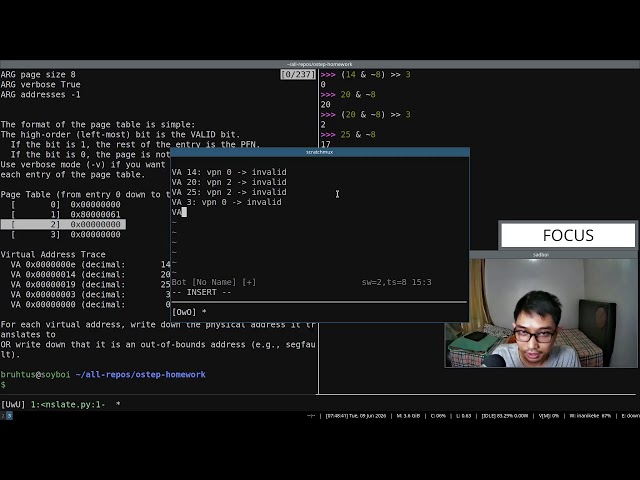Click the bruhtus@soyboi shell prompt line
Screen dimensions: 640x480
tap(103, 374)
